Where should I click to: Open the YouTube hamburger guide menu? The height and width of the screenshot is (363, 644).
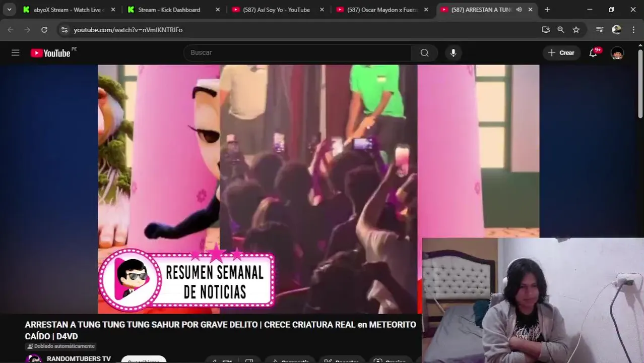pos(16,53)
